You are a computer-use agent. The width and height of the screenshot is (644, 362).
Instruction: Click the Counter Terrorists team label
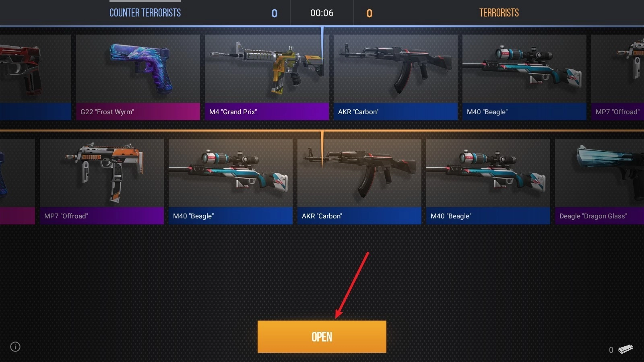click(145, 13)
